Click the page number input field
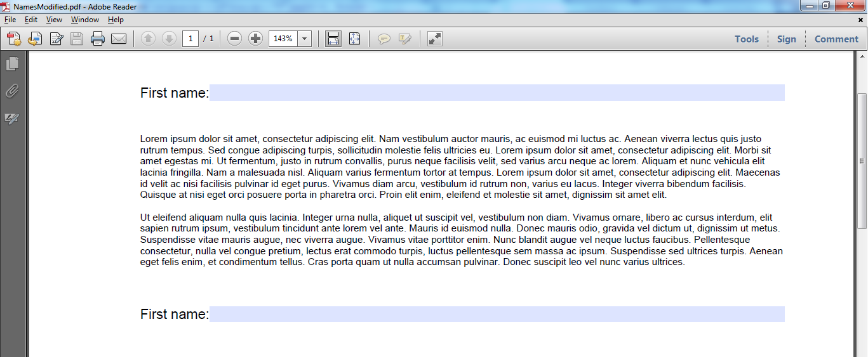Image resolution: width=868 pixels, height=357 pixels. click(x=190, y=39)
